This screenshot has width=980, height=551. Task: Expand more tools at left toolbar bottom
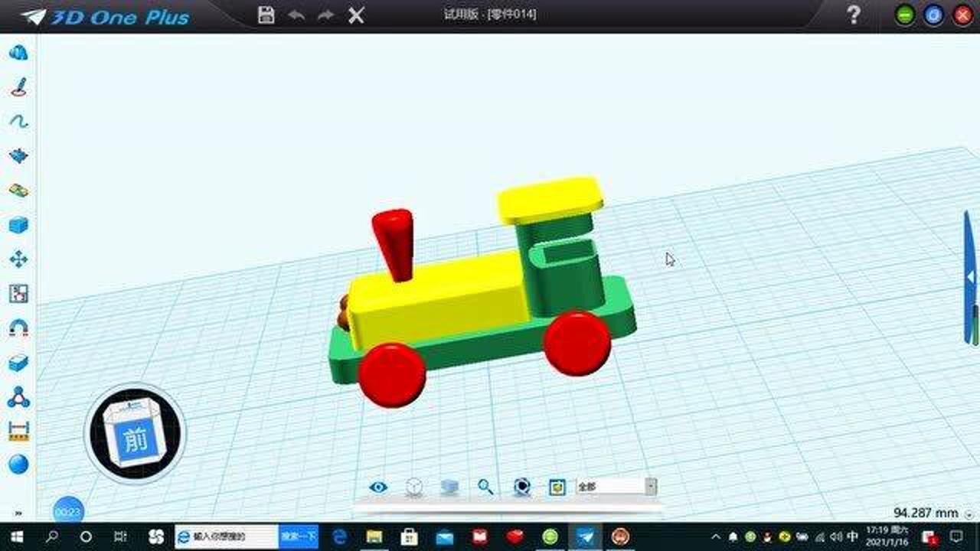pos(18,514)
